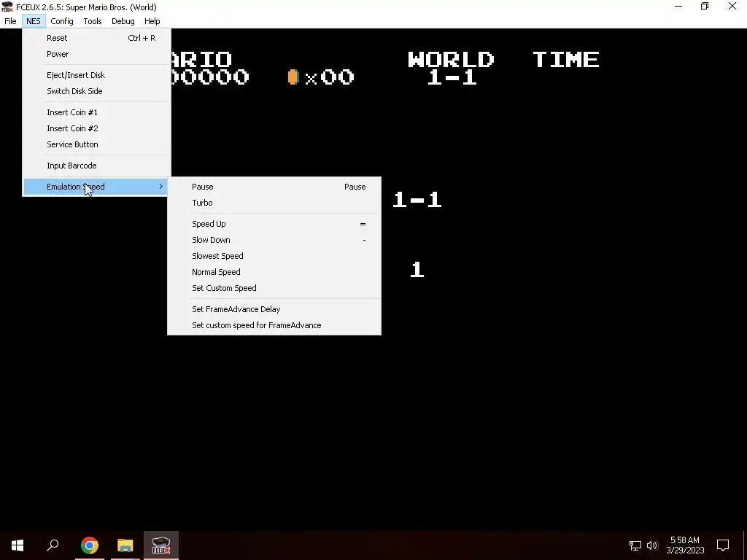
Task: Open File Explorer from the taskbar
Action: [x=125, y=545]
